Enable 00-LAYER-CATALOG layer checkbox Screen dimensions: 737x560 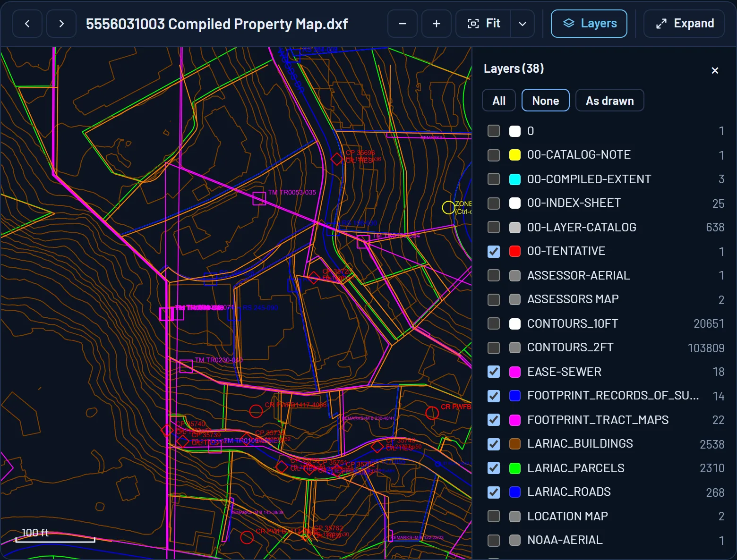point(494,227)
